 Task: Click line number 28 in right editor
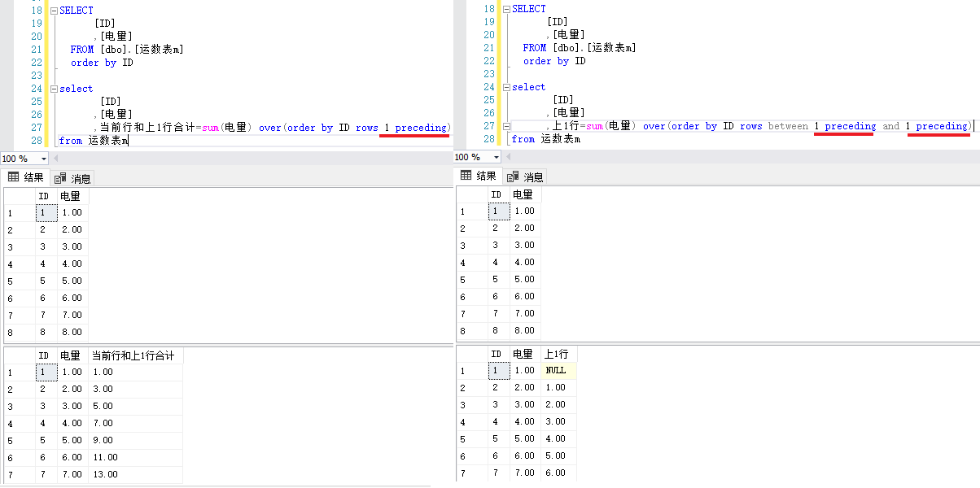[488, 139]
